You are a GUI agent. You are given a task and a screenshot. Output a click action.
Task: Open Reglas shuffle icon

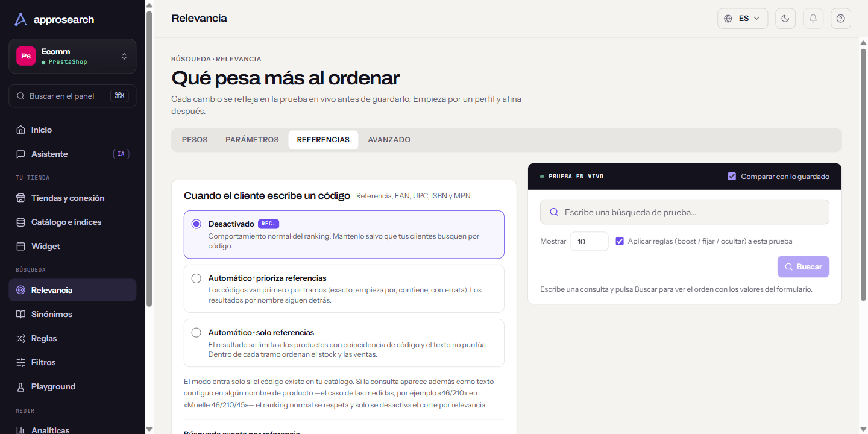20,338
